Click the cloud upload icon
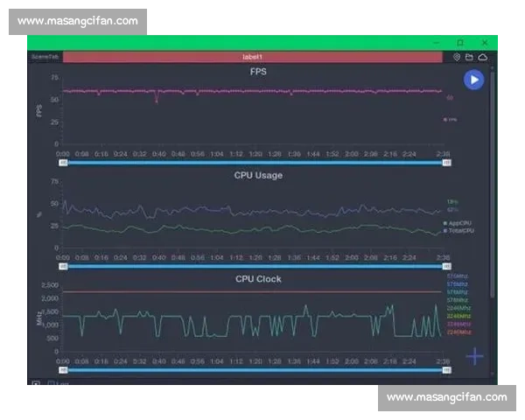 point(481,57)
